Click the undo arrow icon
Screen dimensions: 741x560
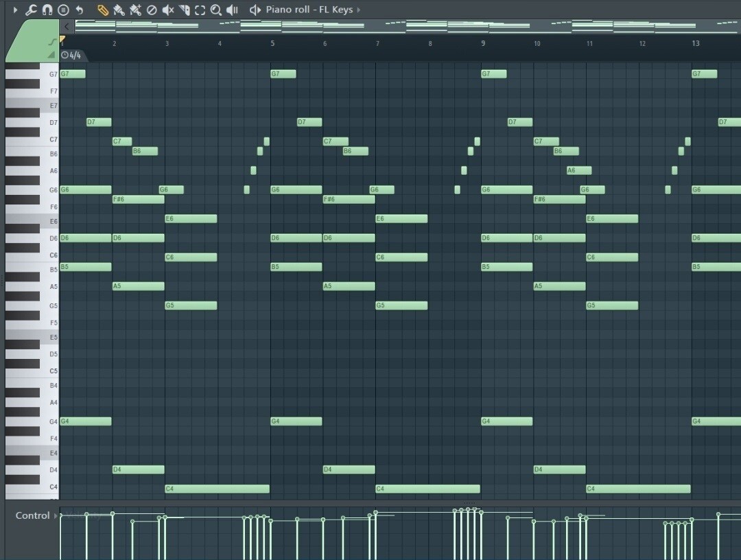point(80,10)
